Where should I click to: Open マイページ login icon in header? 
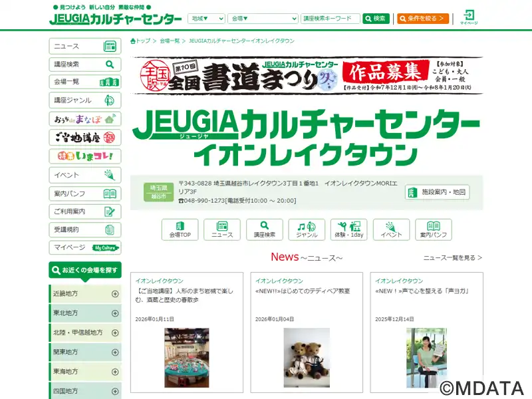[469, 17]
